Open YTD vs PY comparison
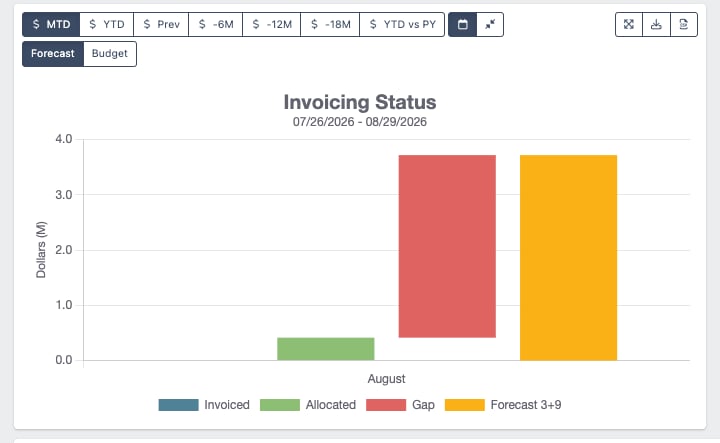 (402, 24)
